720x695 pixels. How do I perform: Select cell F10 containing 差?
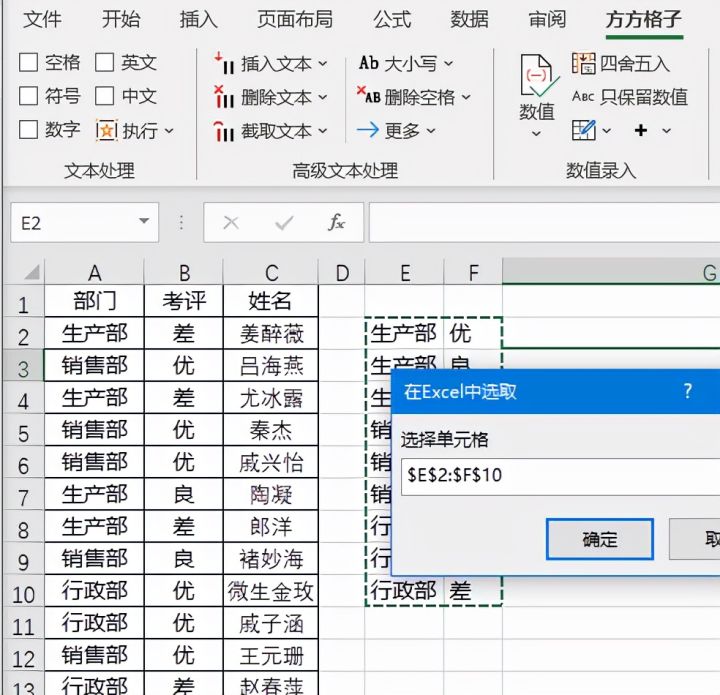coord(473,591)
